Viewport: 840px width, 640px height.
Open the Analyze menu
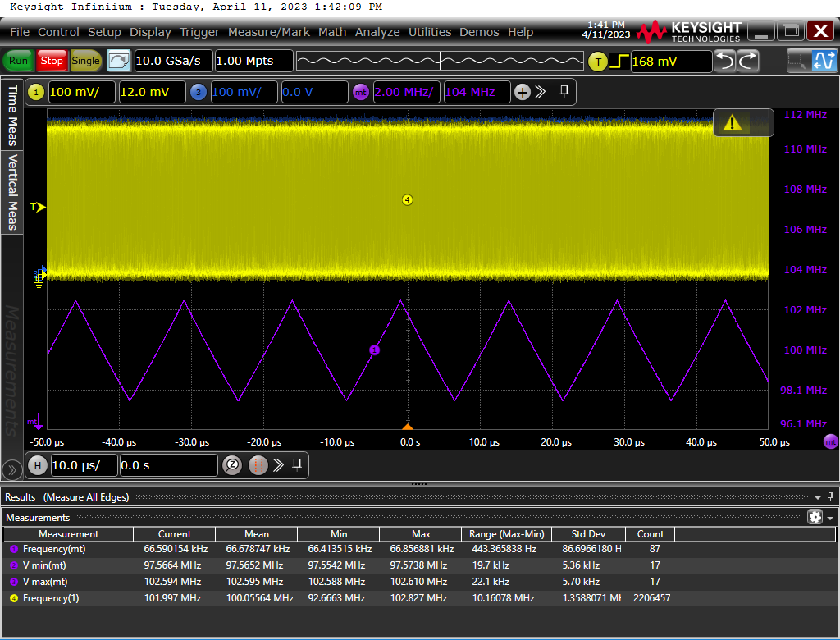pos(377,32)
